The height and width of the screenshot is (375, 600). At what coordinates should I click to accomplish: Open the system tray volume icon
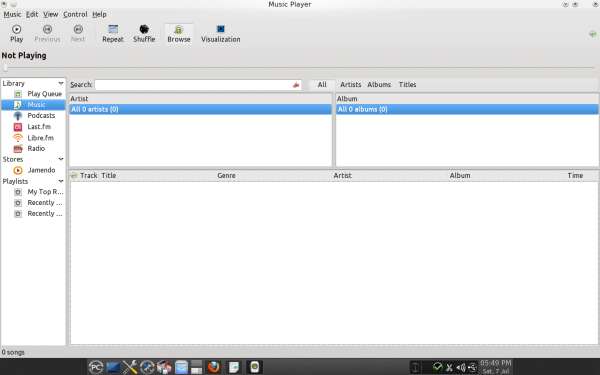tap(461, 368)
